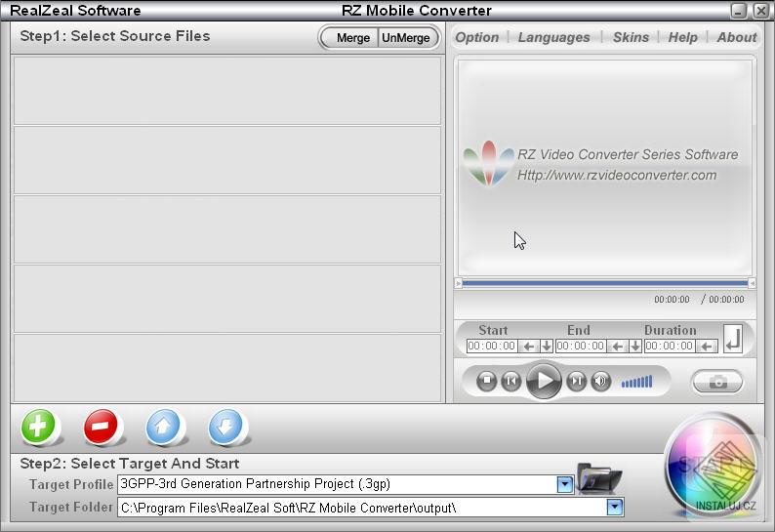The height and width of the screenshot is (532, 775).
Task: Open output folder via folder icon
Action: 599,477
